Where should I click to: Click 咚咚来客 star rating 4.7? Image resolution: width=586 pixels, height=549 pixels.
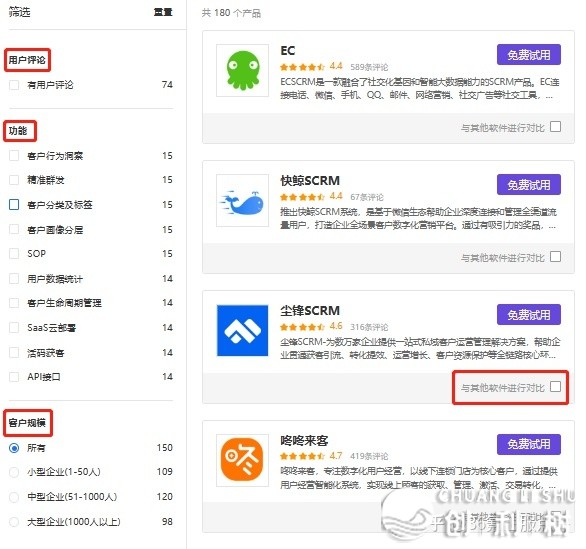[311, 456]
